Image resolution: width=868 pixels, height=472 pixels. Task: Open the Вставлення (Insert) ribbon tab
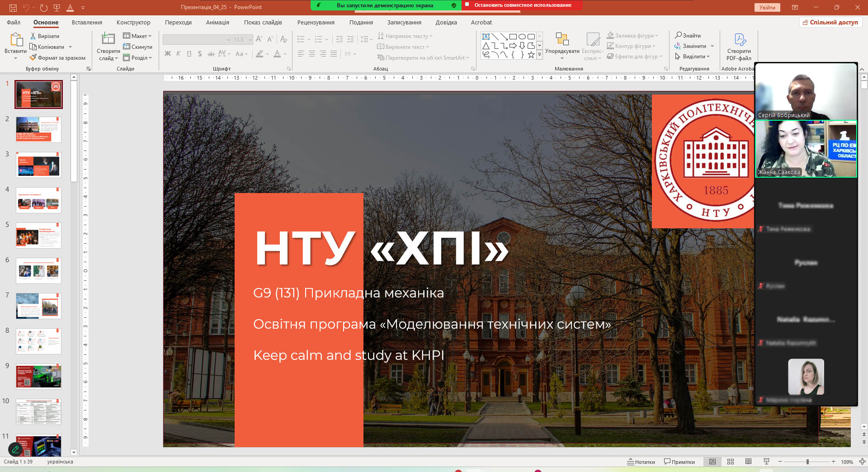(87, 22)
